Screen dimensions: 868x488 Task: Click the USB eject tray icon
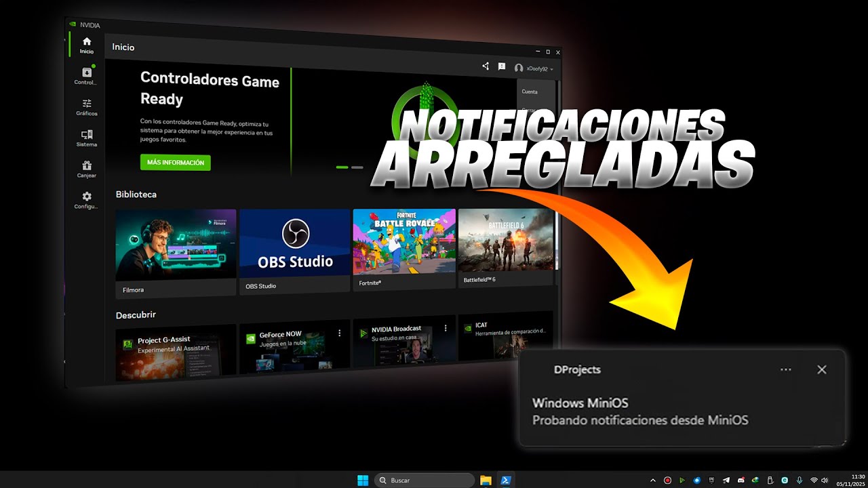pyautogui.click(x=770, y=480)
